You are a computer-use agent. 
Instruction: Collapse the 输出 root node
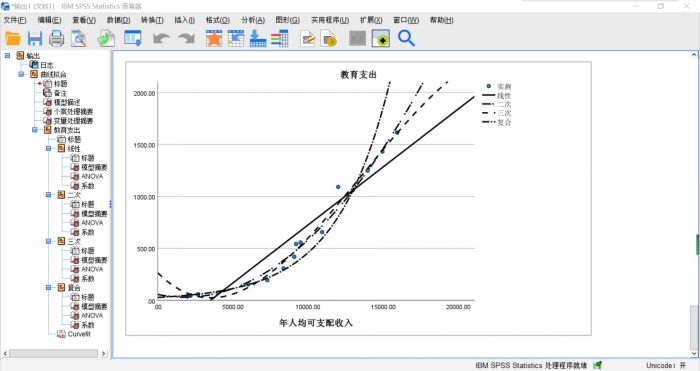point(7,55)
